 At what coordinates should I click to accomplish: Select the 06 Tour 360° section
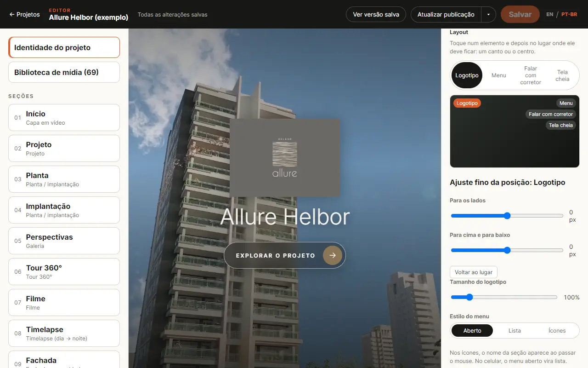(x=64, y=271)
